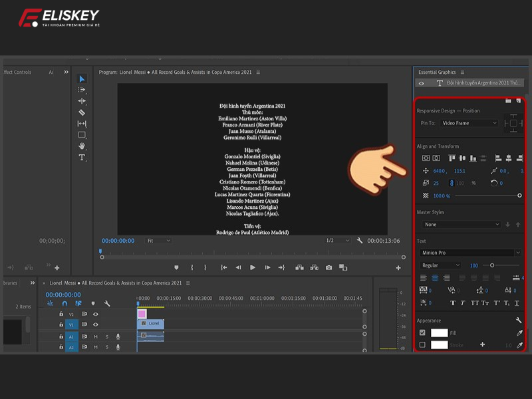Viewport: 532px width, 399px height.
Task: Click the Export Frame camera icon
Action: [x=329, y=267]
